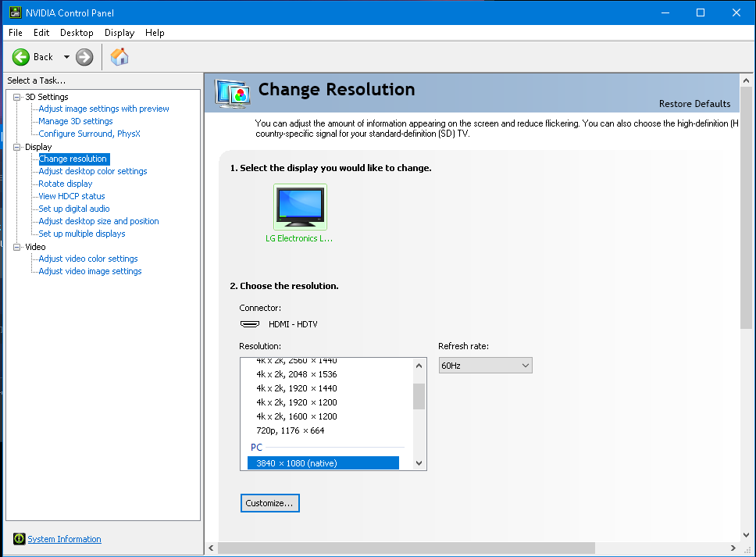
Task: Click the Back text label in toolbar
Action: [x=43, y=57]
